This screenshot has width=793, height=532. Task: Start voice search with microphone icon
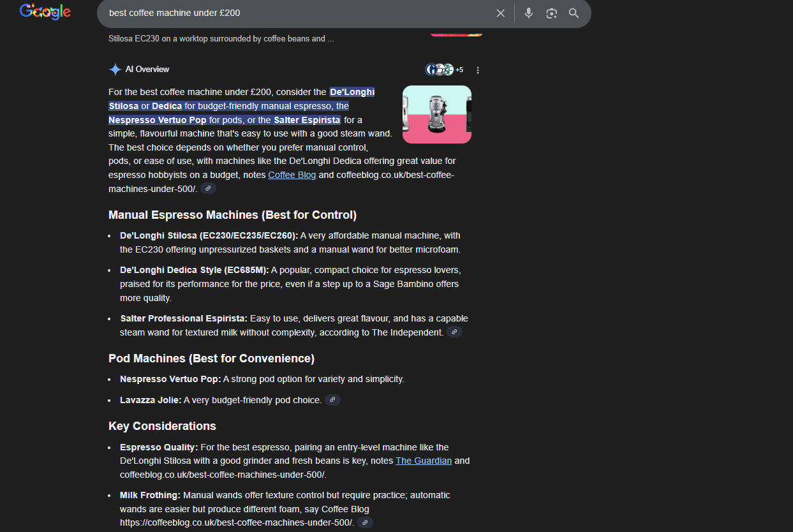528,13
